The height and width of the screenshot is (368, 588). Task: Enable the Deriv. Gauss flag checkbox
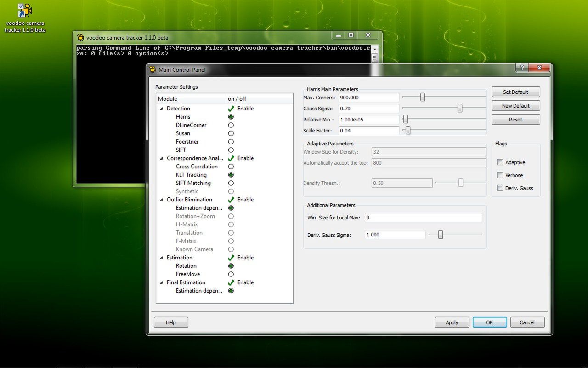point(500,188)
